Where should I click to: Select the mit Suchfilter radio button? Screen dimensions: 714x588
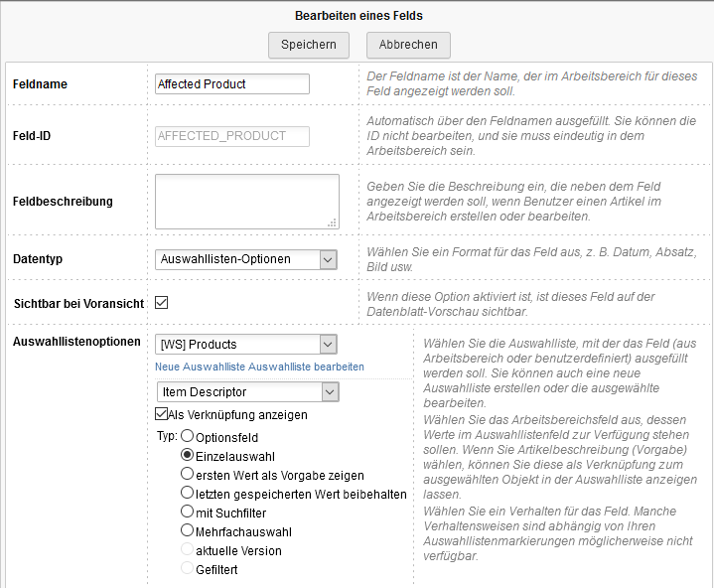(187, 512)
